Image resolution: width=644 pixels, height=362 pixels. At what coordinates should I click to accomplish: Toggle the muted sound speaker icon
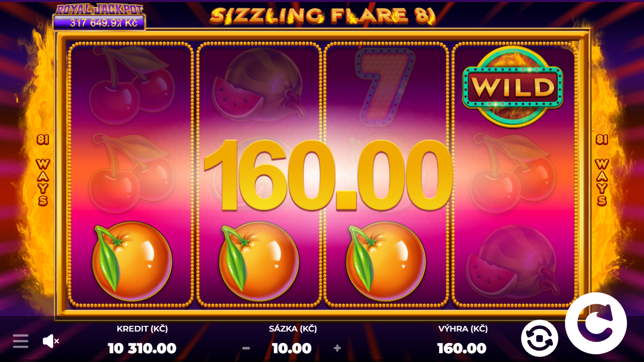coord(51,341)
